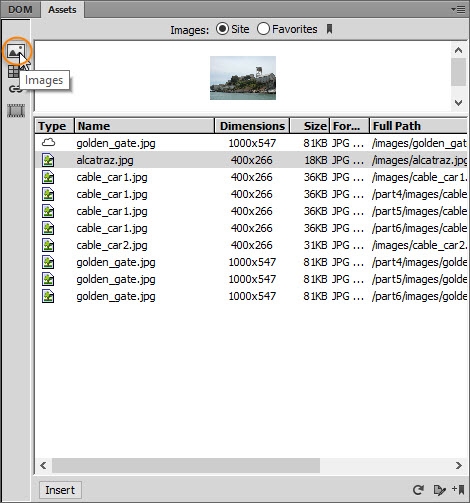
Task: Select golden_gate.jpg in /part5/ row
Action: [116, 279]
